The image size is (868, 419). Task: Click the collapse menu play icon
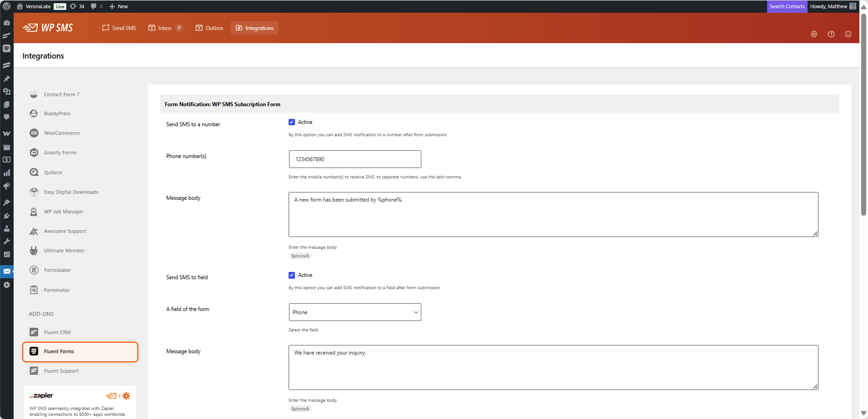click(6, 285)
